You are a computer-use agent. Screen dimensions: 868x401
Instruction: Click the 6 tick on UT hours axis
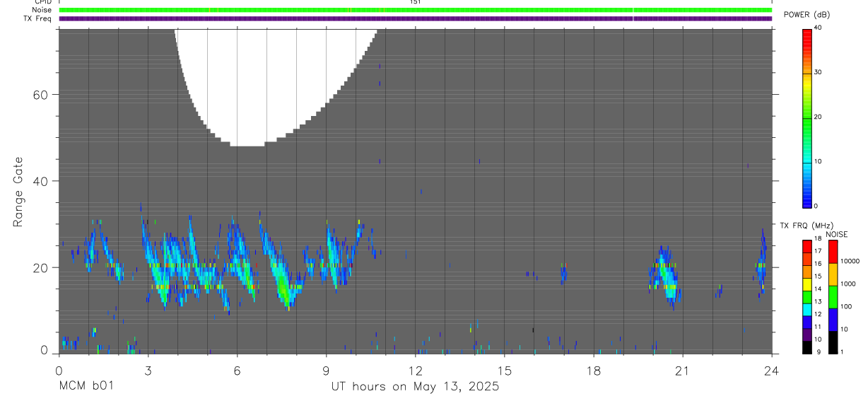coord(237,370)
